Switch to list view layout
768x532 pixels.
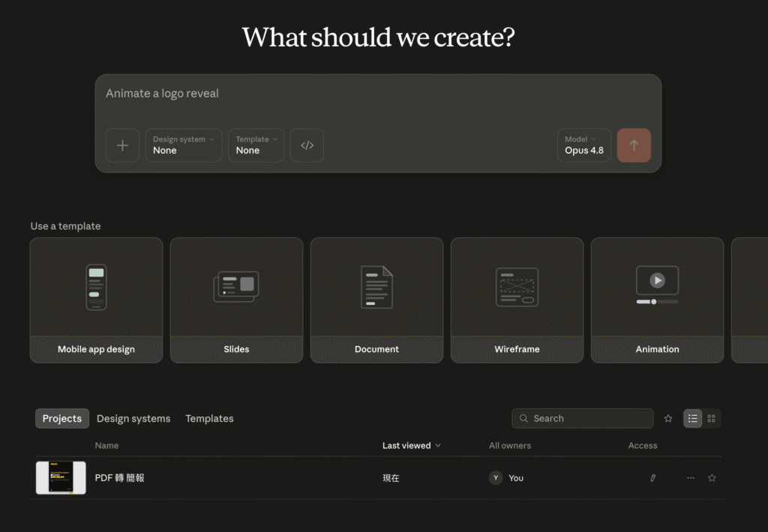pyautogui.click(x=692, y=418)
